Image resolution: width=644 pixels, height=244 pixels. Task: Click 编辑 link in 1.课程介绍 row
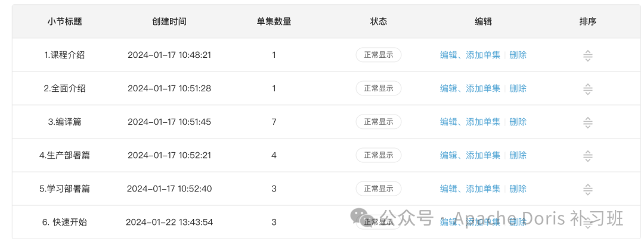click(x=448, y=55)
